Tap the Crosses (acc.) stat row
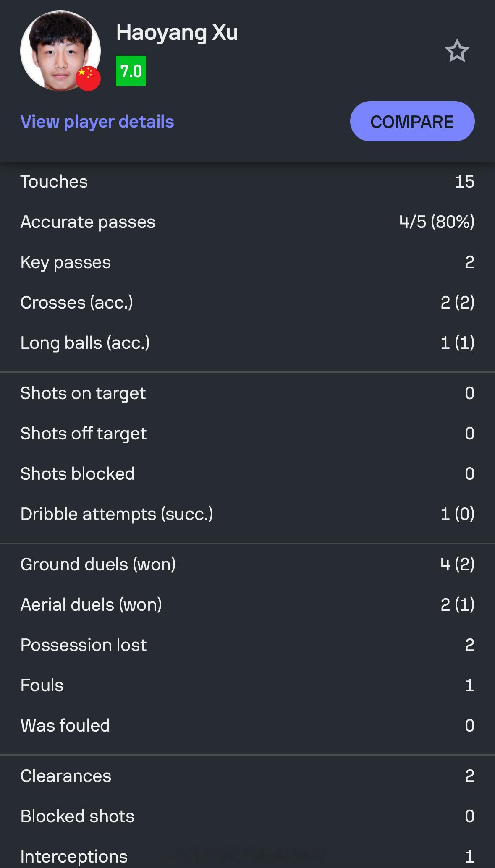 [x=247, y=303]
